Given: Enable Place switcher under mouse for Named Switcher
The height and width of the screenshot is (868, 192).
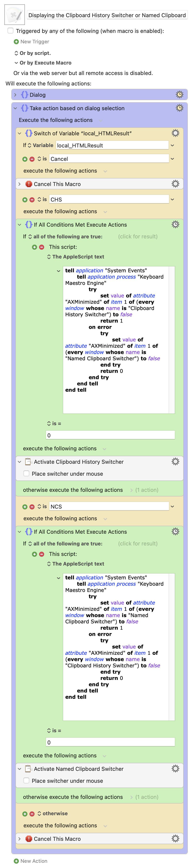Looking at the screenshot, I should tap(26, 780).
